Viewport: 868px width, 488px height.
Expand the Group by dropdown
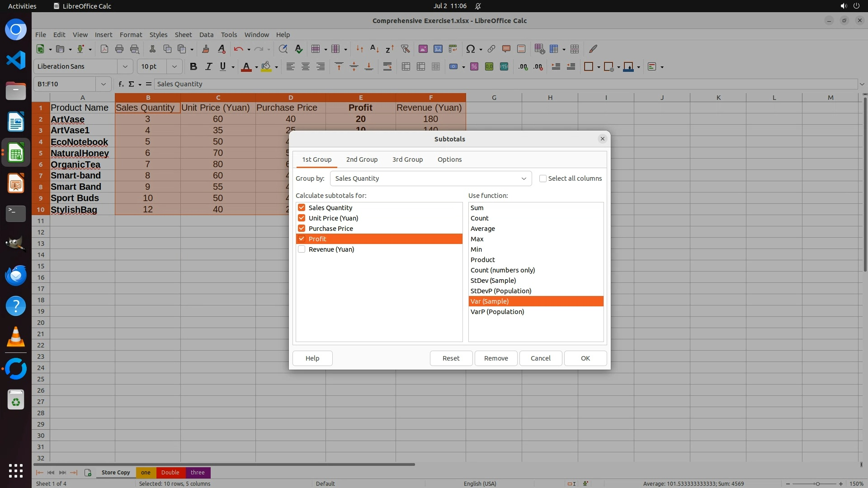524,178
